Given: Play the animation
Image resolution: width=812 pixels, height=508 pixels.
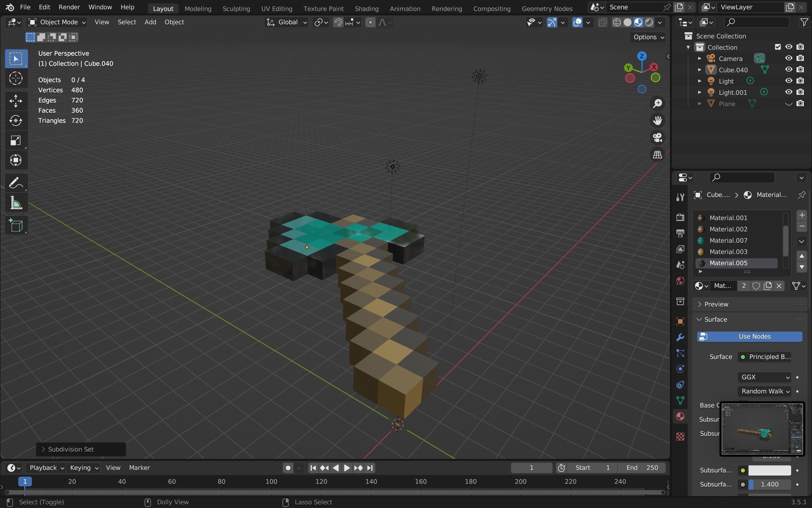Looking at the screenshot, I should [x=347, y=468].
